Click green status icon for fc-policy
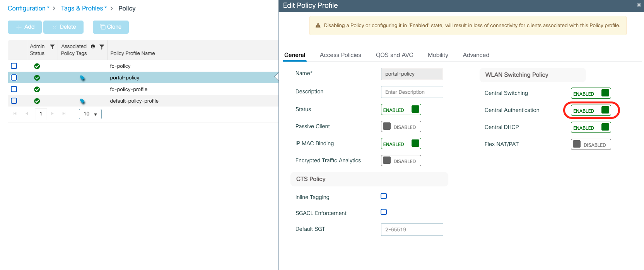 [x=37, y=66]
